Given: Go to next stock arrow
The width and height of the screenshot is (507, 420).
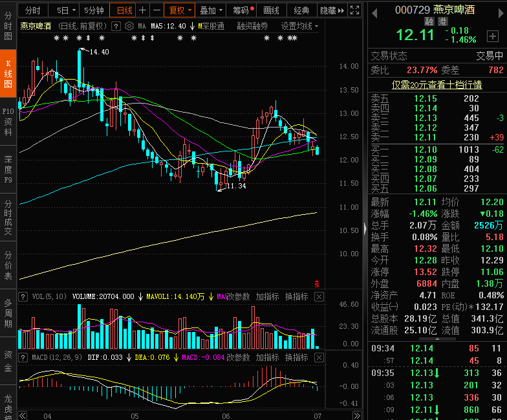Looking at the screenshot, I should (501, 13).
